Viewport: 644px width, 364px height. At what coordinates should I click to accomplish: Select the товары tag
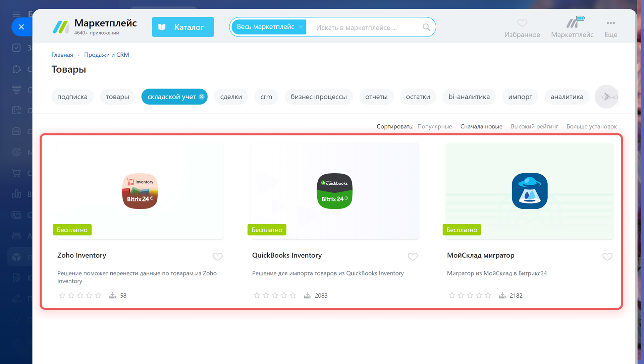click(117, 97)
